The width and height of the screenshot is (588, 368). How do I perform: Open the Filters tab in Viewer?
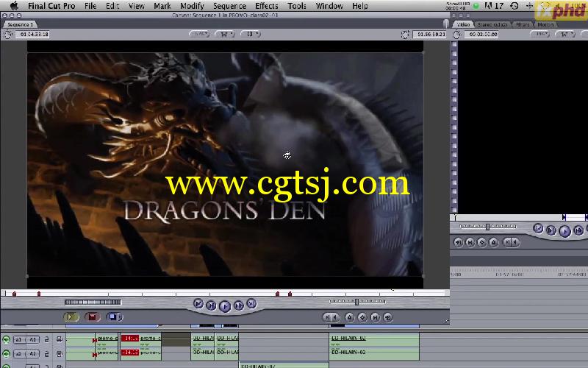point(523,24)
